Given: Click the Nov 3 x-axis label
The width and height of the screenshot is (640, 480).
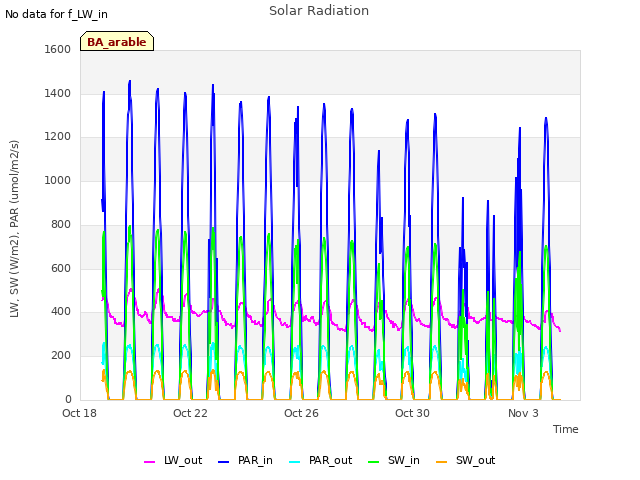Looking at the screenshot, I should coord(523,413).
